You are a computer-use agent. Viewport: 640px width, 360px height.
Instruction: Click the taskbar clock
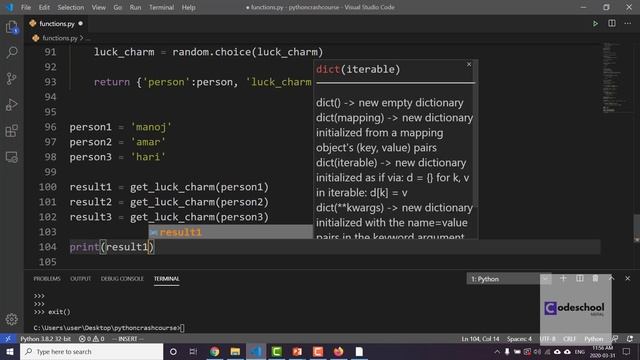tap(602, 351)
